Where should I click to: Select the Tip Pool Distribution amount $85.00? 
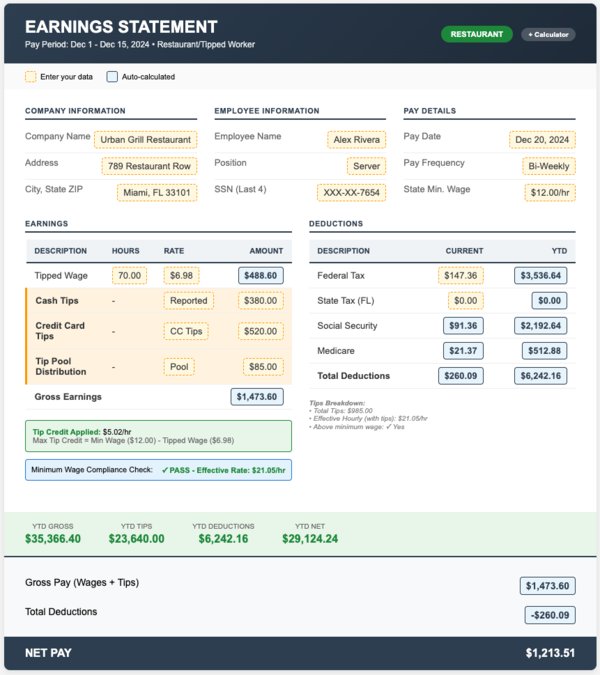(264, 367)
